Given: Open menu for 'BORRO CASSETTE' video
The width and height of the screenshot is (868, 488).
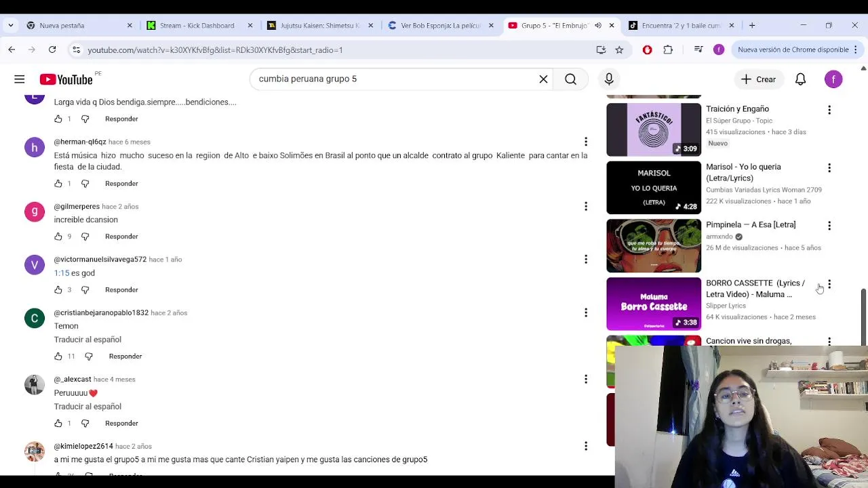Looking at the screenshot, I should (x=829, y=284).
